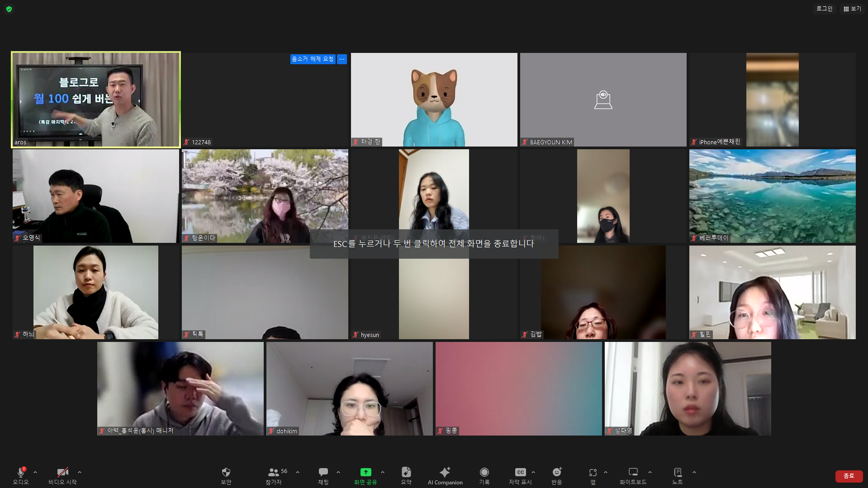The height and width of the screenshot is (488, 868).
Task: Click the muted mic icon beside 행운이다
Action: click(x=186, y=238)
